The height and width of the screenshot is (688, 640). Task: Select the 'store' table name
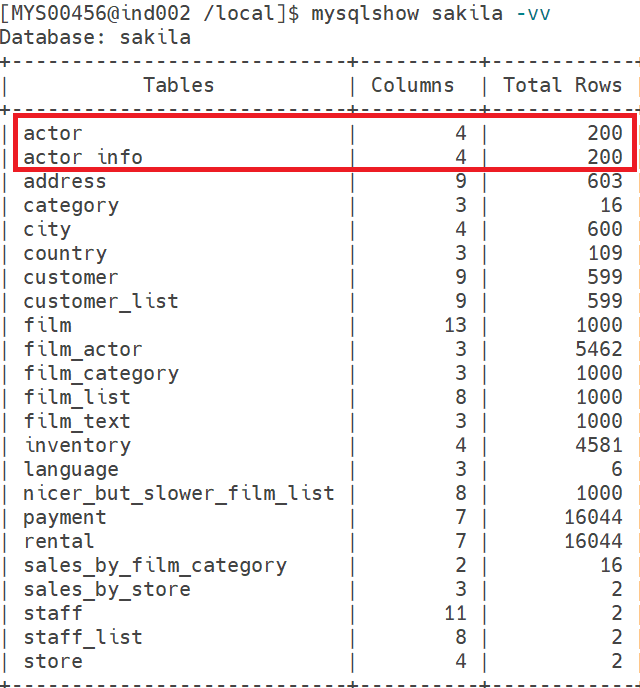pyautogui.click(x=53, y=661)
